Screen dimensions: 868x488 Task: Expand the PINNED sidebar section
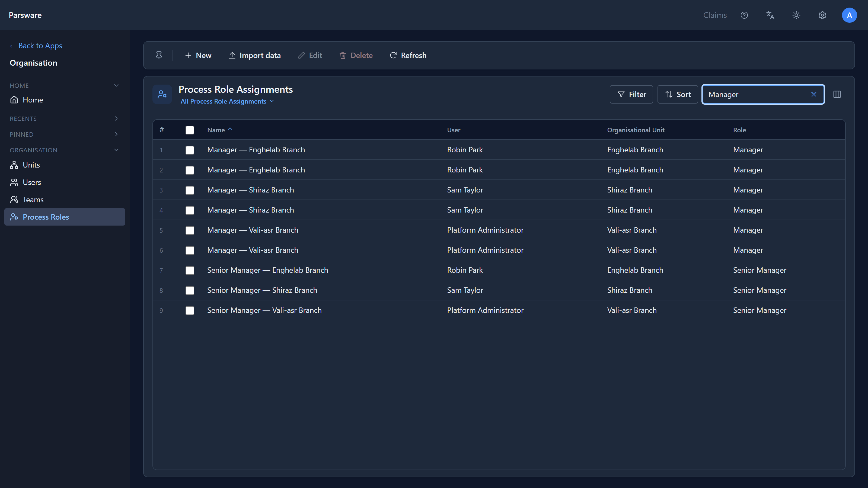click(x=116, y=134)
